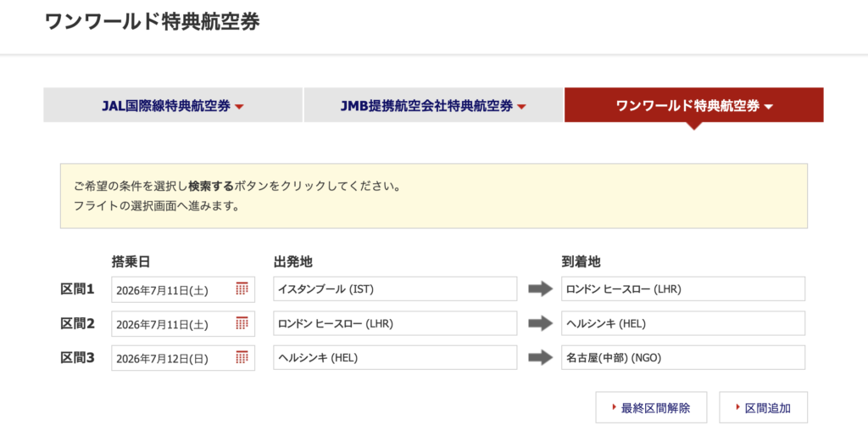Expand the JAL国際線特典航空券 tab dropdown
This screenshot has width=868, height=431.
[173, 106]
